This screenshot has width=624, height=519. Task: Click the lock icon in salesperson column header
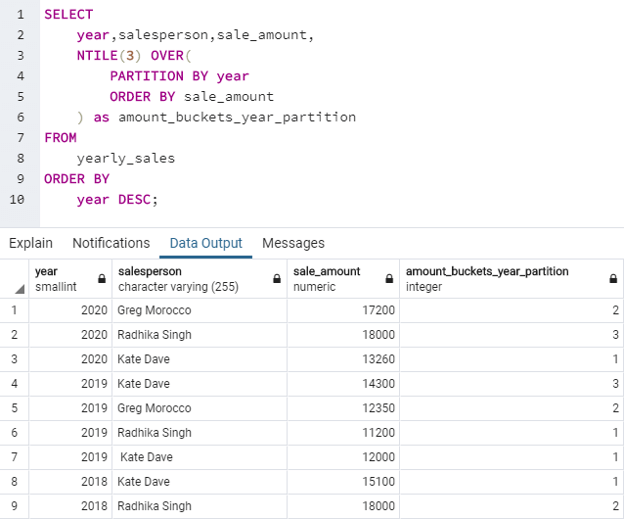click(277, 279)
